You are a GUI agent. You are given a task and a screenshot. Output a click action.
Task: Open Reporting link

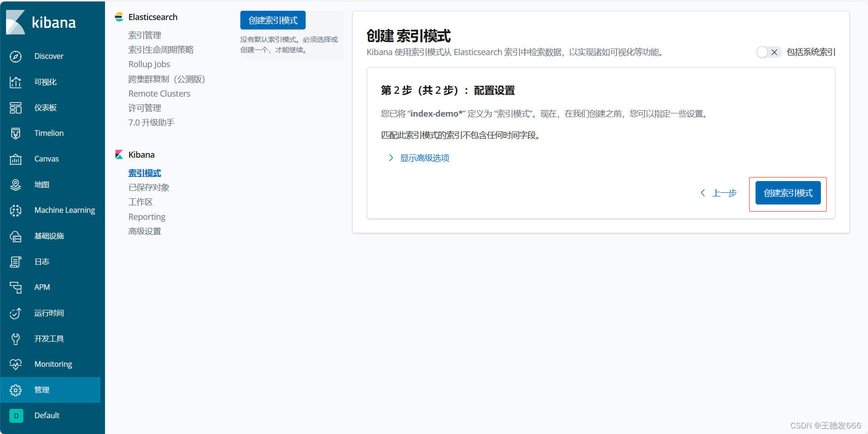(x=147, y=217)
